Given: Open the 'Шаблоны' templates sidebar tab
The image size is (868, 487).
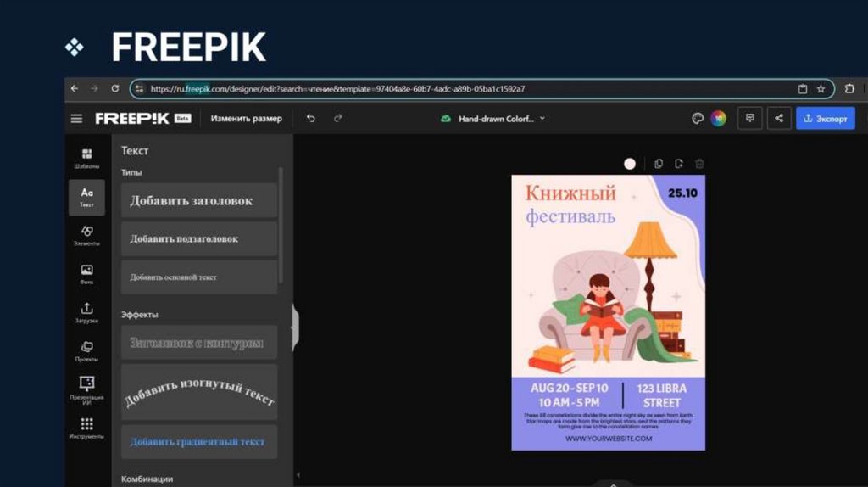Looking at the screenshot, I should 87,159.
